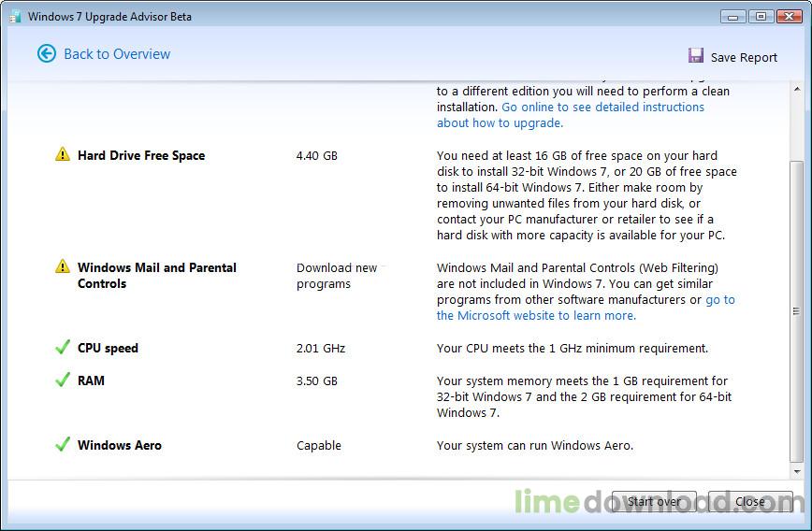Click the scrollbar up arrow
This screenshot has width=812, height=531.
(797, 90)
